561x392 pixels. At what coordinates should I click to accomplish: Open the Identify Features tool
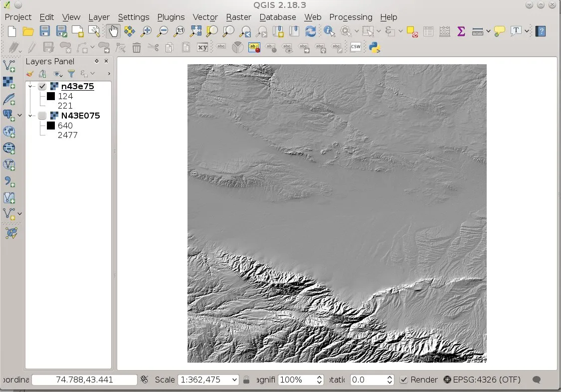click(329, 31)
